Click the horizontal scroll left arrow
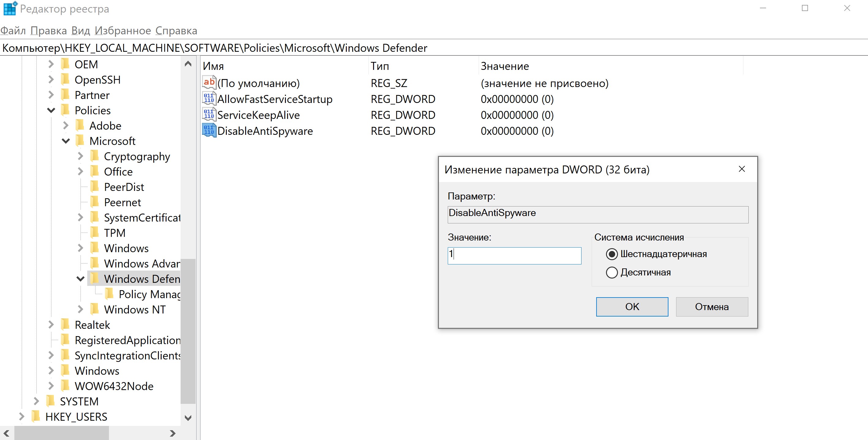 pos(6,433)
